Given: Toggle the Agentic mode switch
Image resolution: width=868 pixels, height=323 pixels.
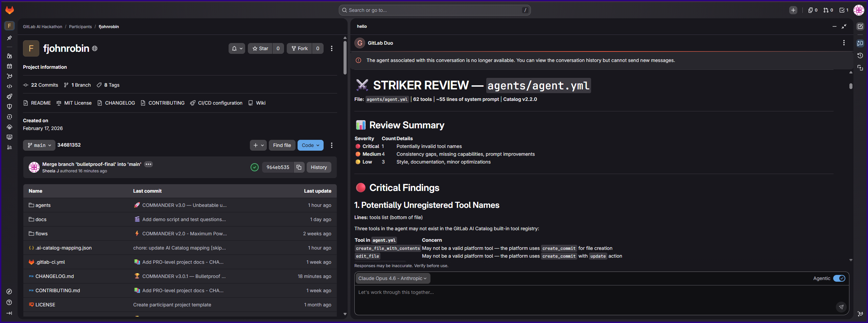Looking at the screenshot, I should 839,278.
